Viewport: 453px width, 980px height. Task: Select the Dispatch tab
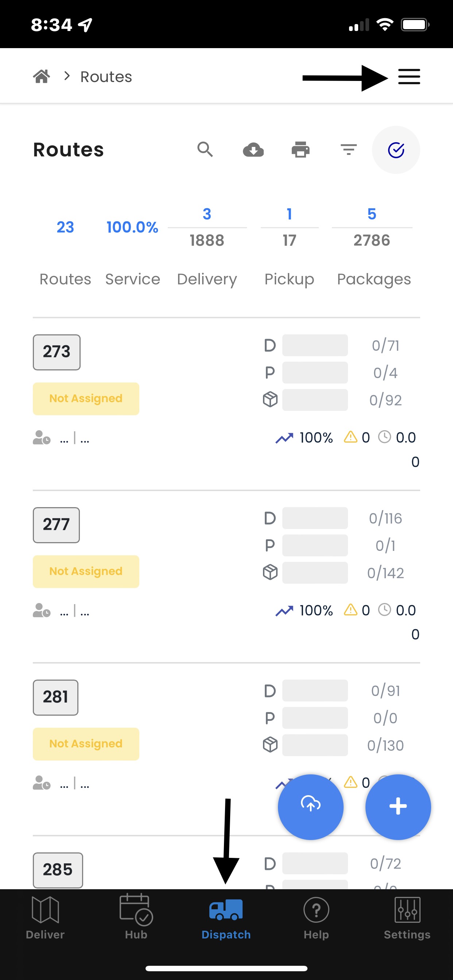[226, 918]
